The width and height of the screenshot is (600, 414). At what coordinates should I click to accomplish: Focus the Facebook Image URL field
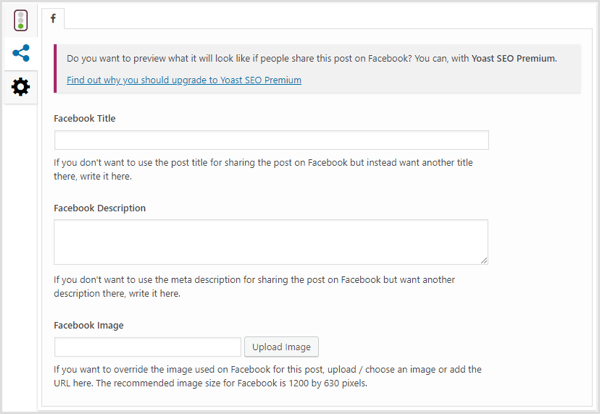coord(148,347)
